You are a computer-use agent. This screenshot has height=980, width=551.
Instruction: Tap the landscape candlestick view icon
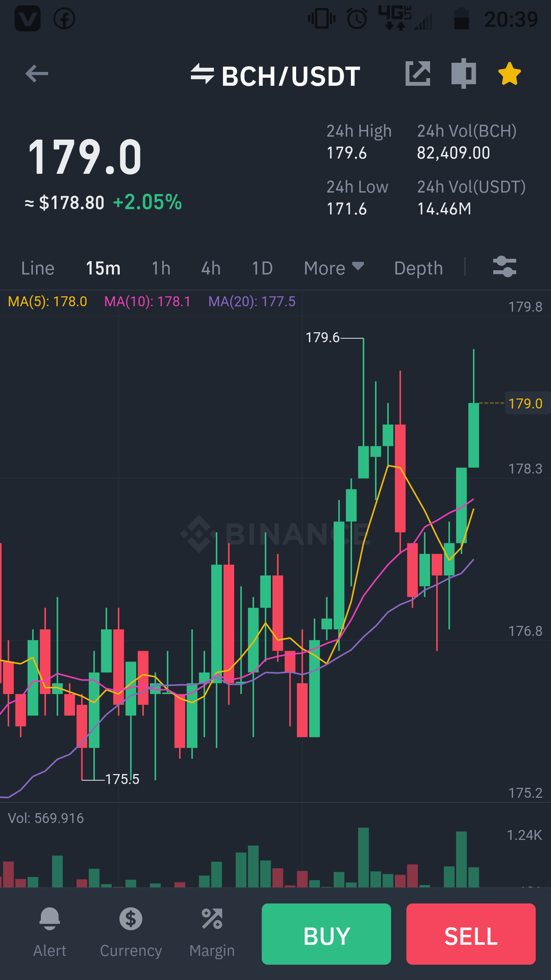pos(463,73)
